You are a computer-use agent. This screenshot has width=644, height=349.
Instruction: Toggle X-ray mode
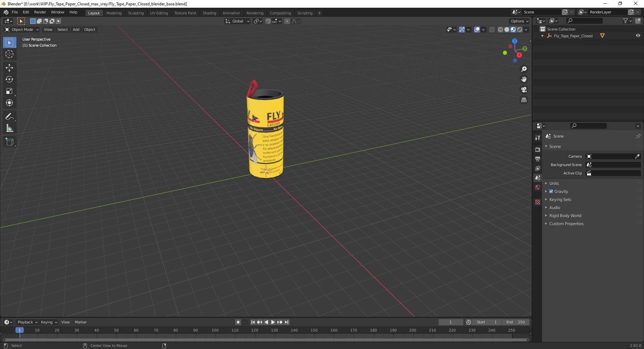click(492, 30)
